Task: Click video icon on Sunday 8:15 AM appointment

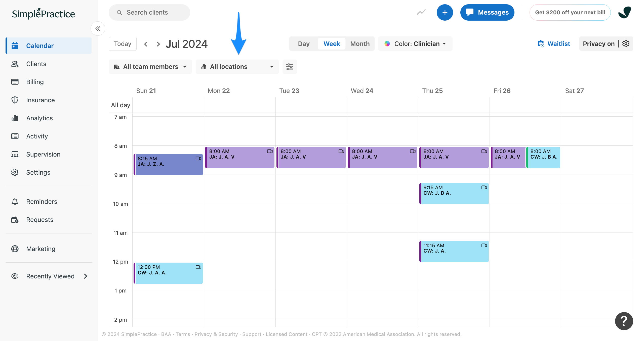Action: 198,159
